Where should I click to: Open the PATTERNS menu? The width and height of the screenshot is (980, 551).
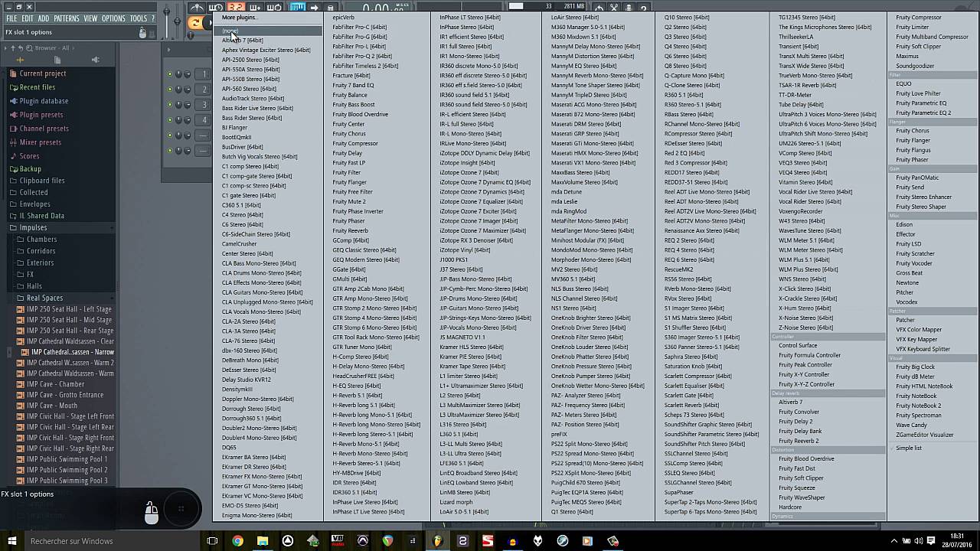tap(67, 18)
